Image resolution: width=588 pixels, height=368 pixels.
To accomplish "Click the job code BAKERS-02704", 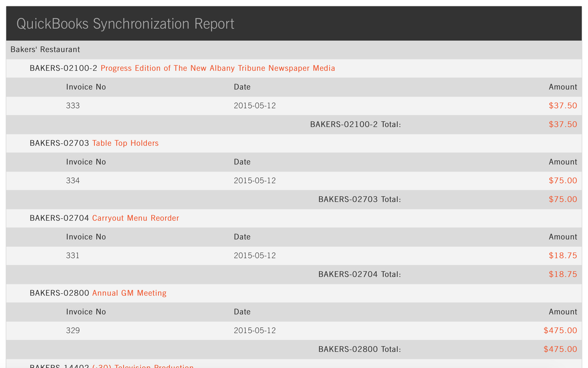I will tap(59, 218).
